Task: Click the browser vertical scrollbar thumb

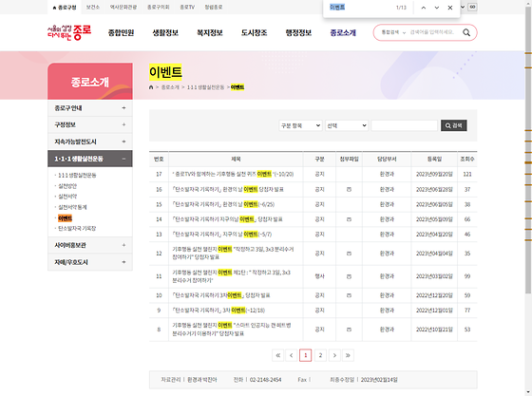Action: (x=528, y=151)
